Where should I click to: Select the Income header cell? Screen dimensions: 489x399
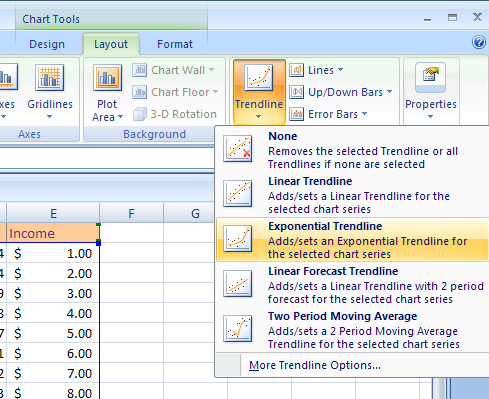[x=53, y=233]
